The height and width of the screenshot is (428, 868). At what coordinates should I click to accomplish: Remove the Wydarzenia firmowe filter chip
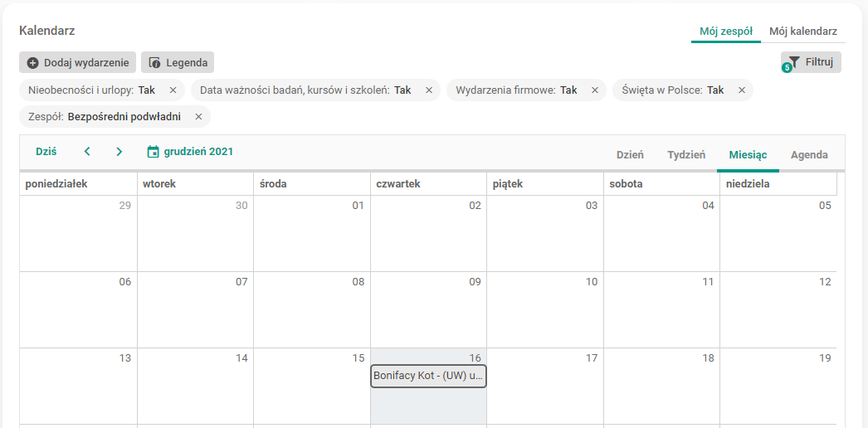point(594,90)
